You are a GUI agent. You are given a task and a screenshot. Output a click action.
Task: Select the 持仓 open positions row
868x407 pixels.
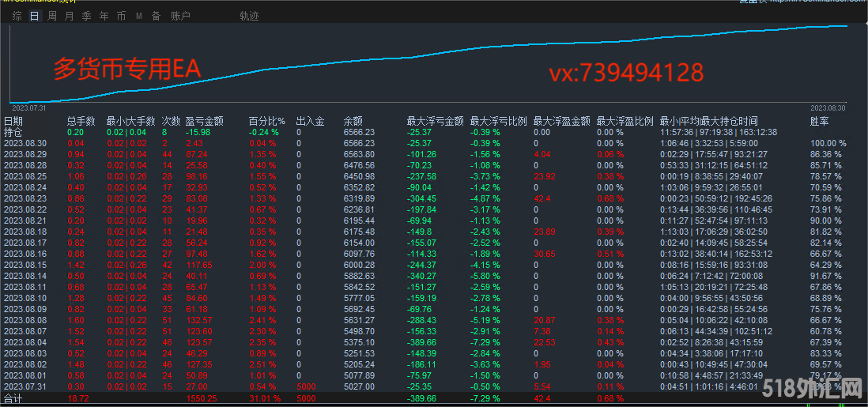click(x=13, y=132)
